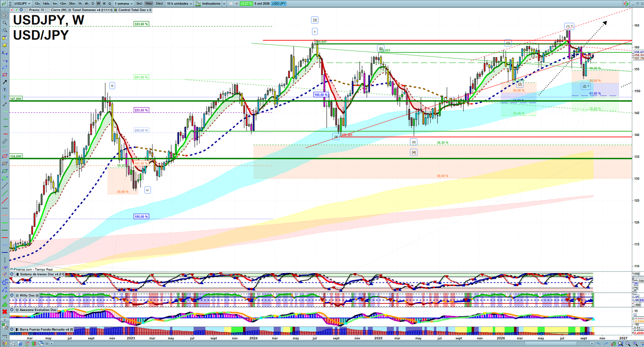This screenshot has height=347, width=644.
Task: Click the candlestick chart icon top left
Action: [x=4, y=4]
